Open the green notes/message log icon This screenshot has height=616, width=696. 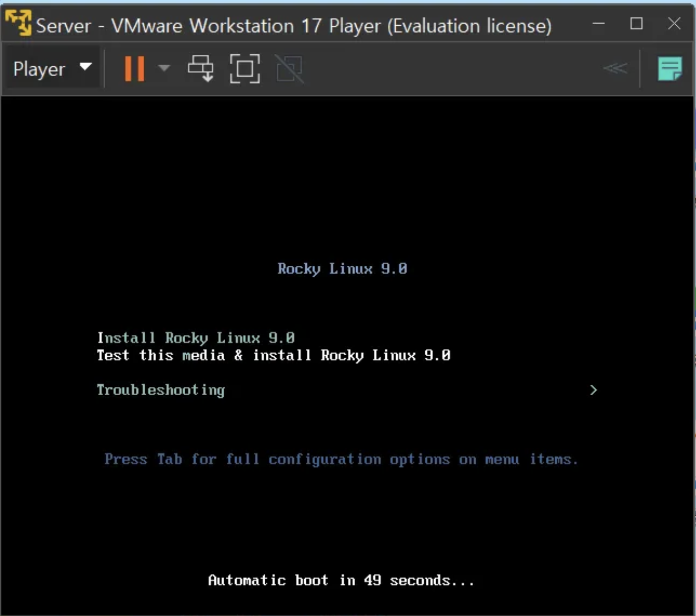[x=670, y=69]
